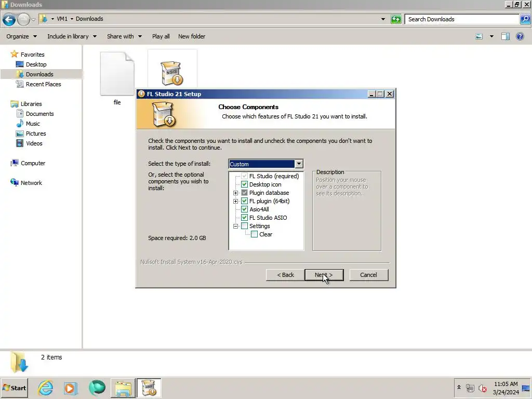This screenshot has height=399, width=532.
Task: Select Downloads in Favorites
Action: click(x=39, y=74)
